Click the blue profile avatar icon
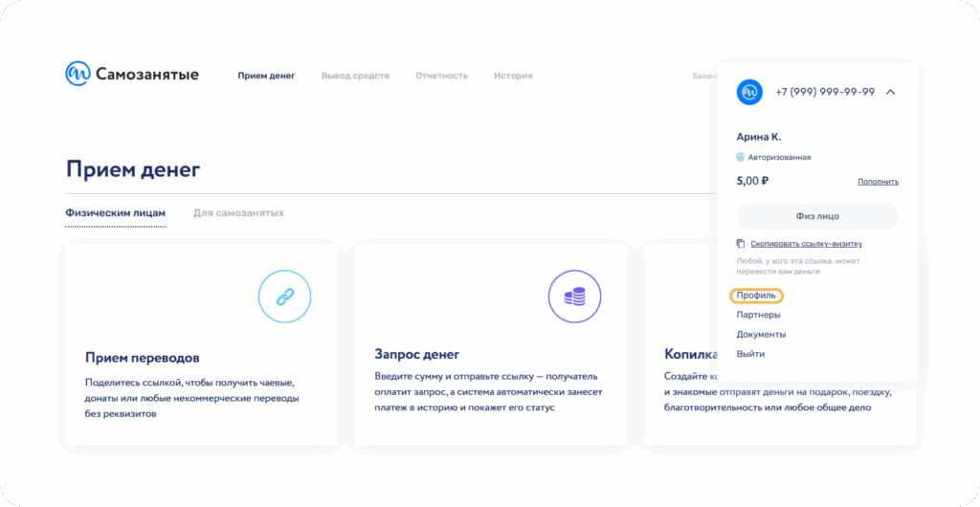This screenshot has height=507, width=980. (749, 92)
